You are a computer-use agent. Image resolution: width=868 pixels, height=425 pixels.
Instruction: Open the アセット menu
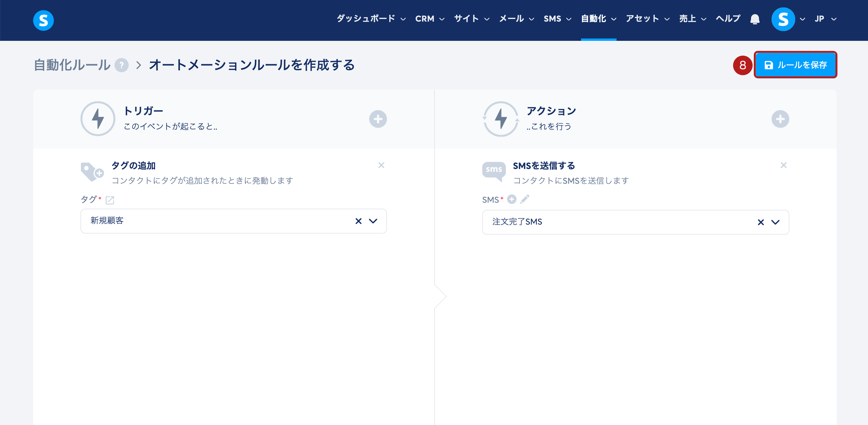(648, 19)
